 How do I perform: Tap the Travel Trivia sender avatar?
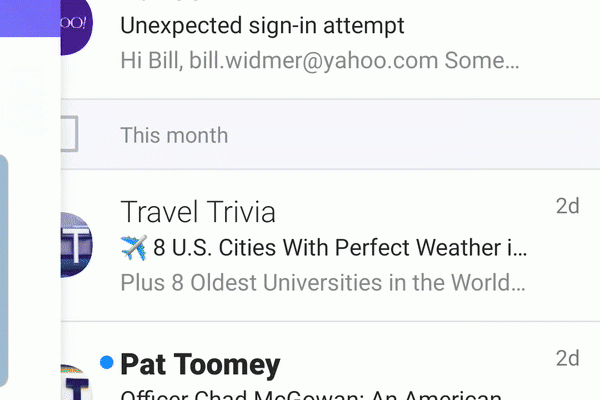(77, 245)
